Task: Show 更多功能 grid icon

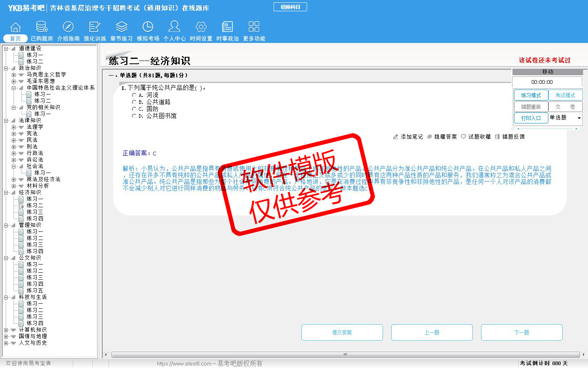Action: click(254, 27)
